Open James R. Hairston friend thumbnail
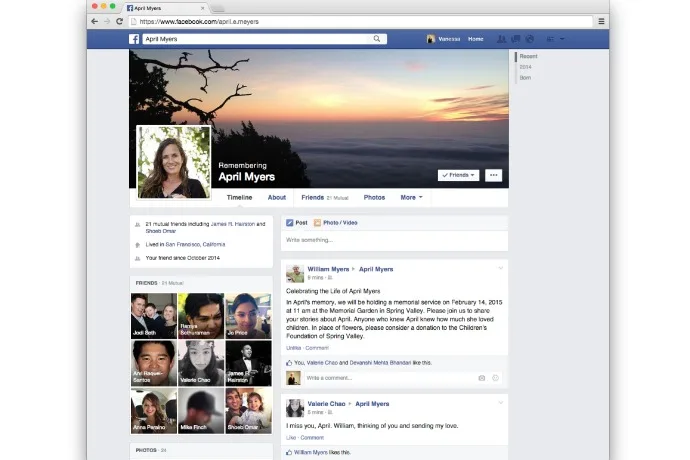 click(249, 363)
